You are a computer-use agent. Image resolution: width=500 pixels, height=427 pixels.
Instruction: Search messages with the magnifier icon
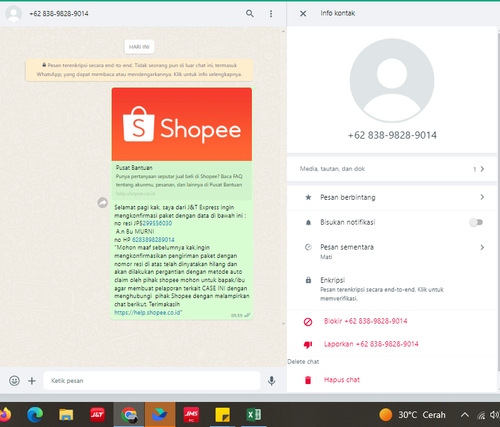pos(250,13)
